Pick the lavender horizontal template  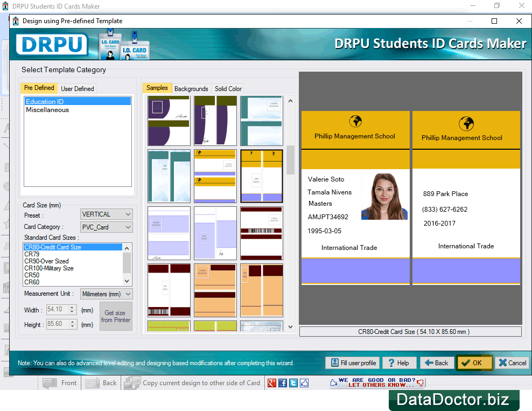tap(169, 233)
